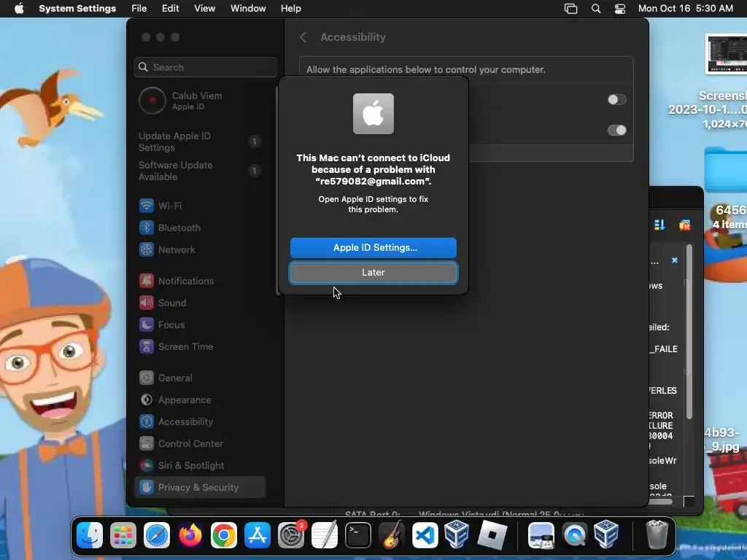The width and height of the screenshot is (747, 560).
Task: Dismiss the dialog with Later
Action: [373, 273]
